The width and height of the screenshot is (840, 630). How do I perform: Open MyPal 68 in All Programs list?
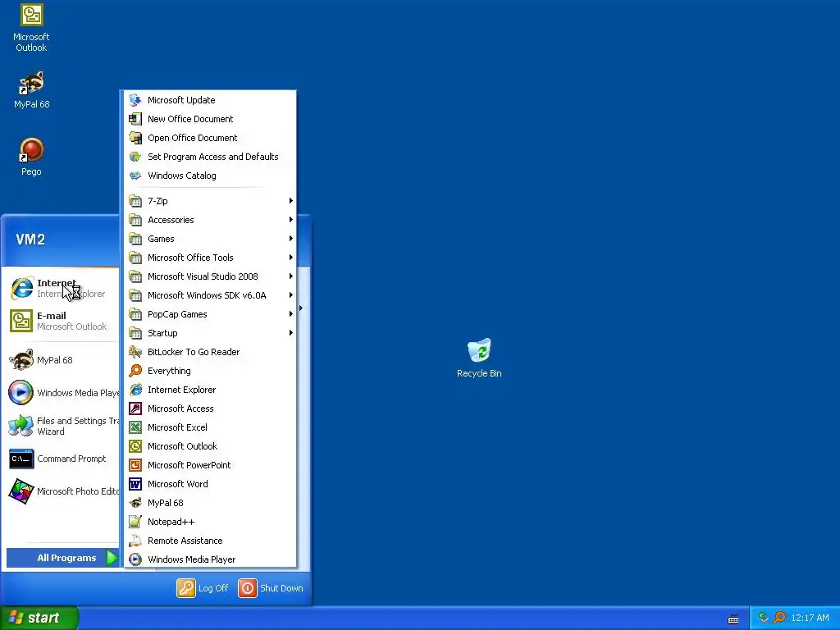(x=210, y=503)
